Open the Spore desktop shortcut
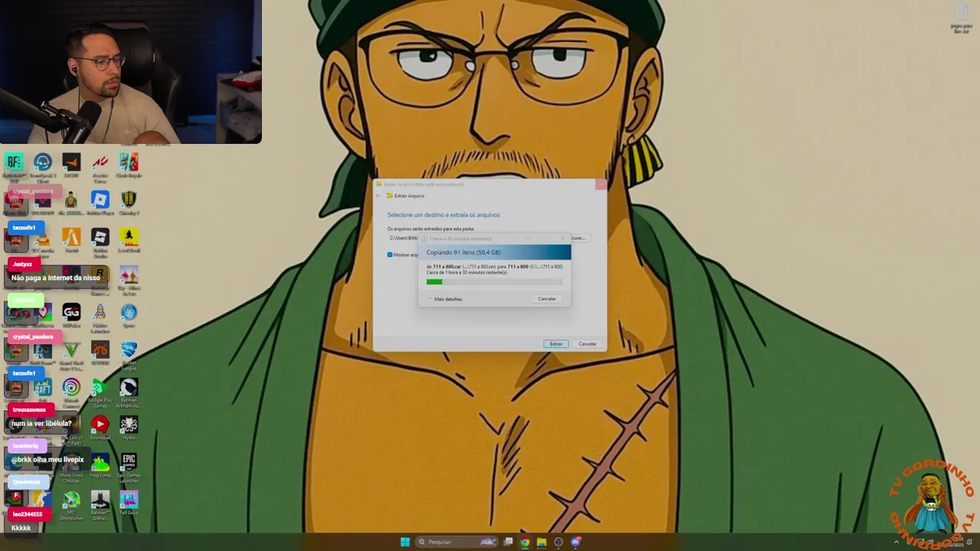This screenshot has height=551, width=980. pyautogui.click(x=129, y=316)
